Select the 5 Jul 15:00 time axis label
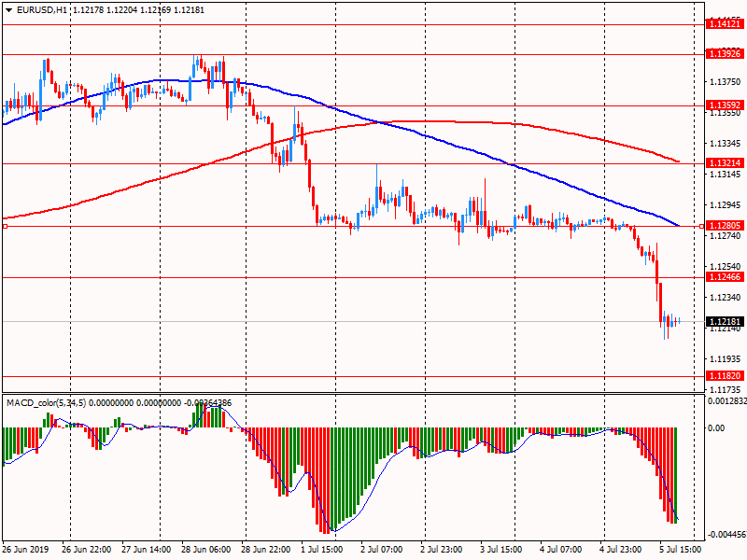The height and width of the screenshot is (560, 747). coord(681,549)
